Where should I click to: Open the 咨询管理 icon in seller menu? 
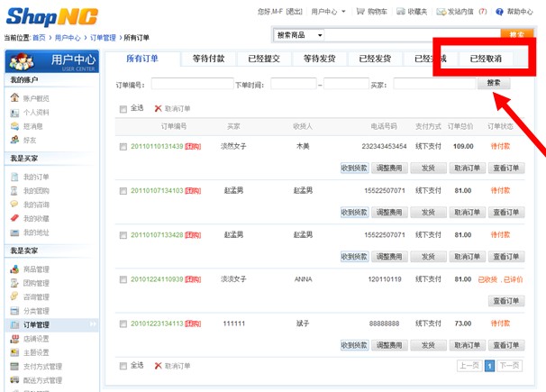[x=14, y=296]
